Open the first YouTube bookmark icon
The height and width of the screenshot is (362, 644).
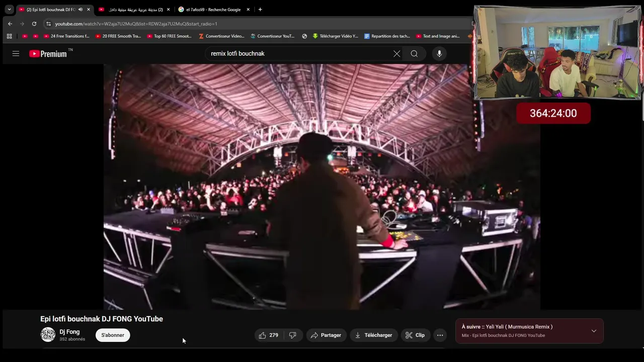[x=25, y=36]
